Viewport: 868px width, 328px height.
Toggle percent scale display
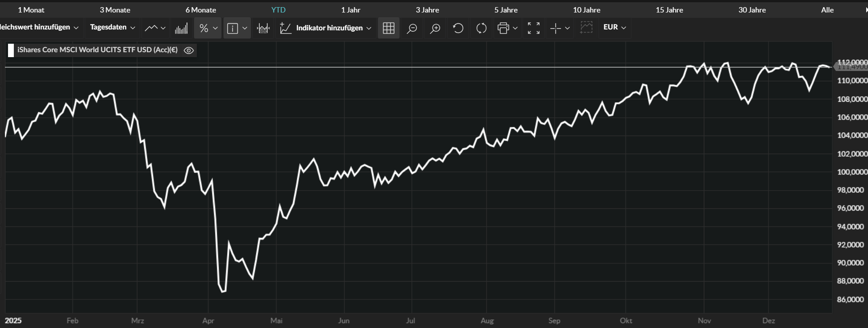(204, 28)
